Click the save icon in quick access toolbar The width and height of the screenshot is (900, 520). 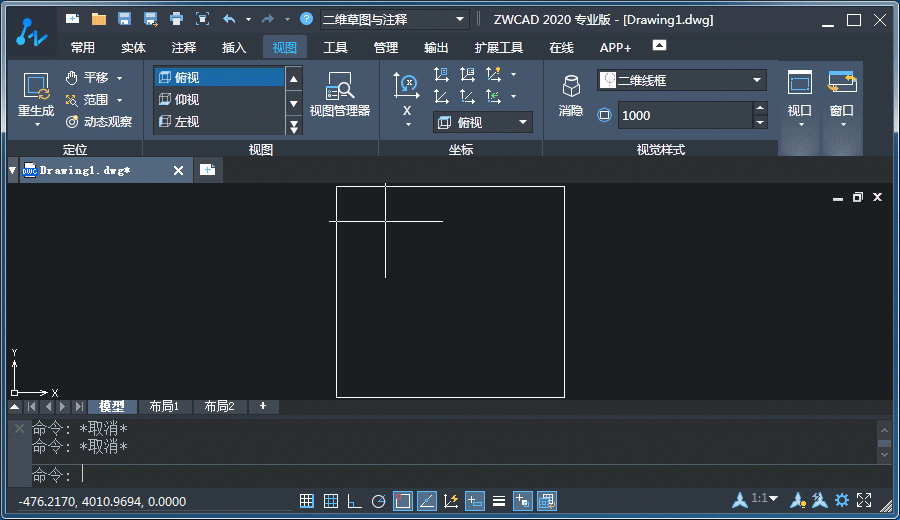pos(124,19)
